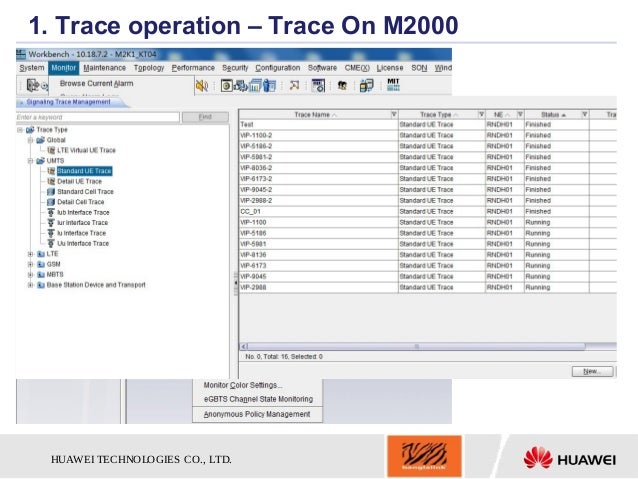Click the MBTS folder icon in tree
The image size is (638, 479).
pos(41,275)
